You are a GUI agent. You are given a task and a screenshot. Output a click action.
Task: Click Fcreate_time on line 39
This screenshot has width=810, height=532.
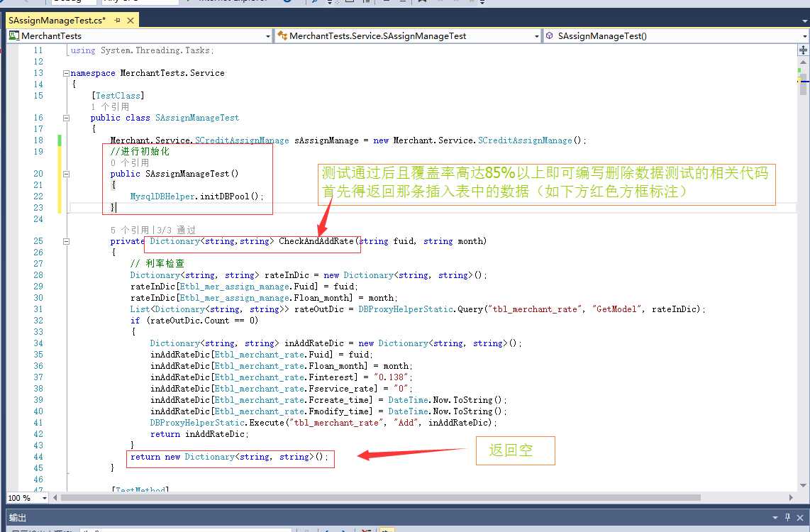point(340,400)
